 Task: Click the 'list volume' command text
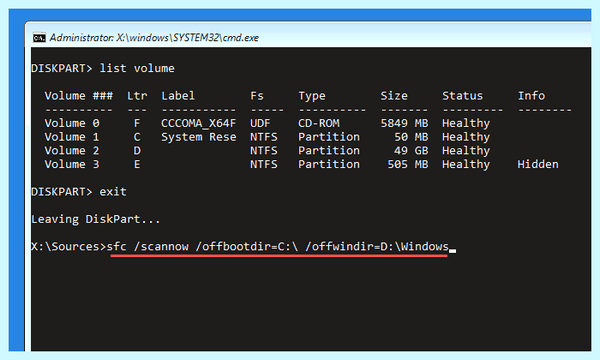click(137, 68)
